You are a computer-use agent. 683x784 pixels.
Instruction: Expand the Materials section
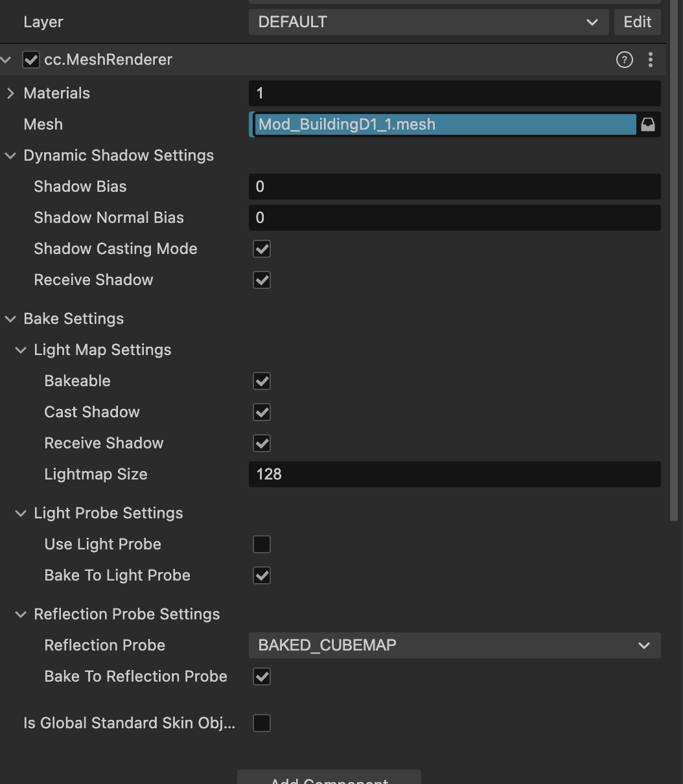point(10,94)
